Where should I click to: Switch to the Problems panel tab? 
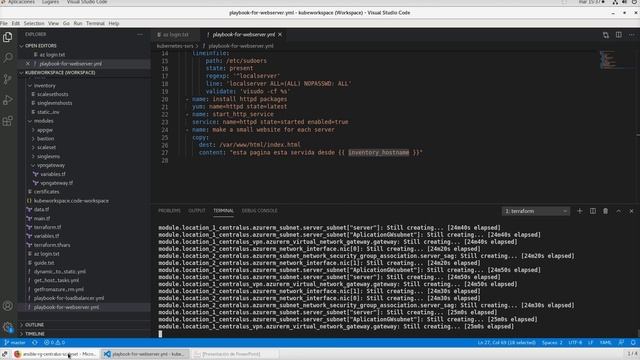point(169,211)
